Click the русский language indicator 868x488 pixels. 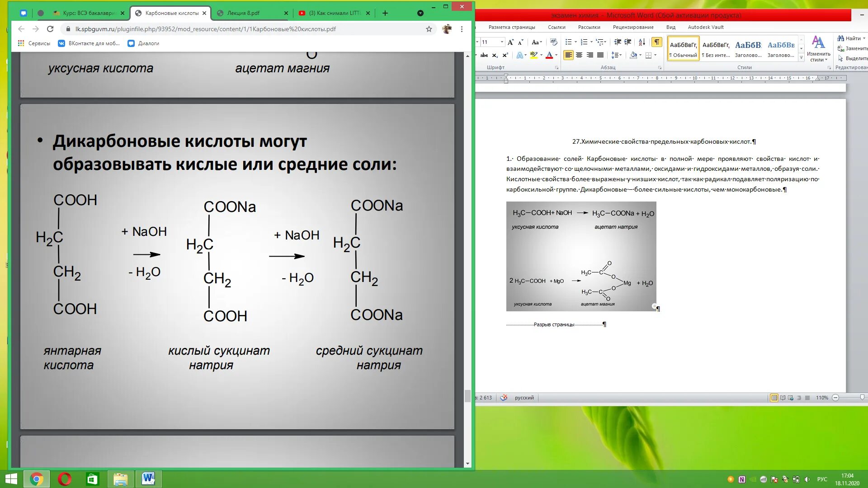click(x=524, y=398)
